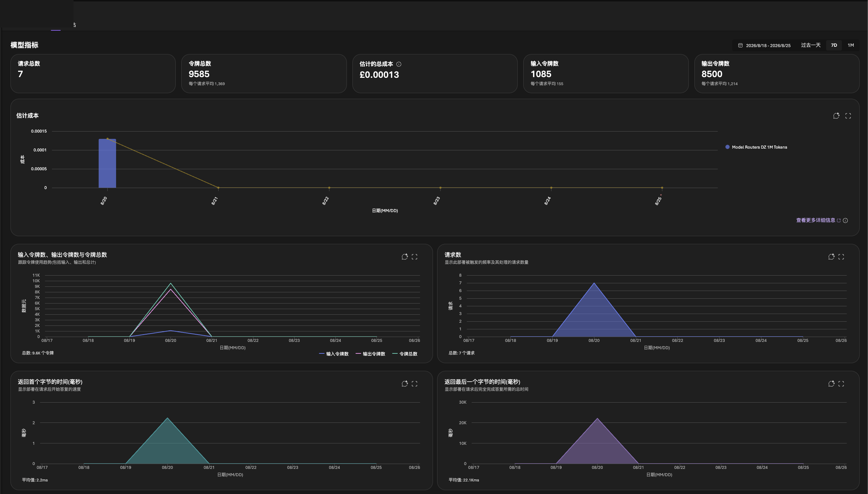Viewport: 868px width, 494px height.
Task: Click the 返回最后一个字节的时间(毫秒) title
Action: pyautogui.click(x=482, y=382)
